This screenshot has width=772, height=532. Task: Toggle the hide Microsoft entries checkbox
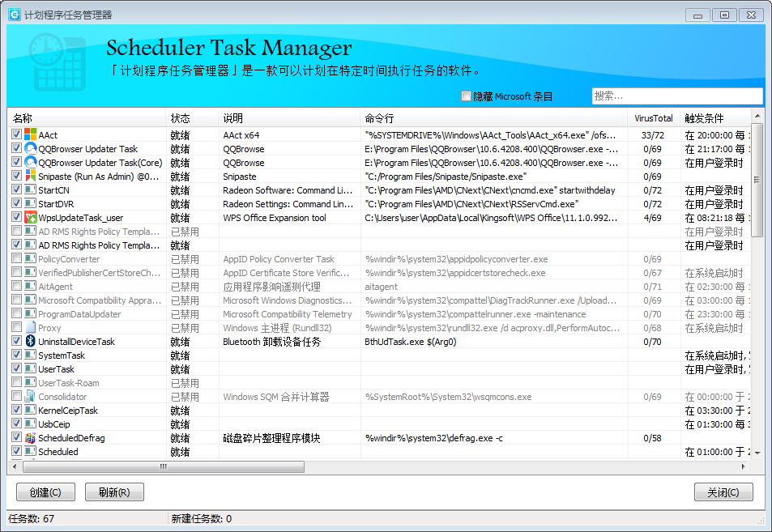click(x=466, y=96)
